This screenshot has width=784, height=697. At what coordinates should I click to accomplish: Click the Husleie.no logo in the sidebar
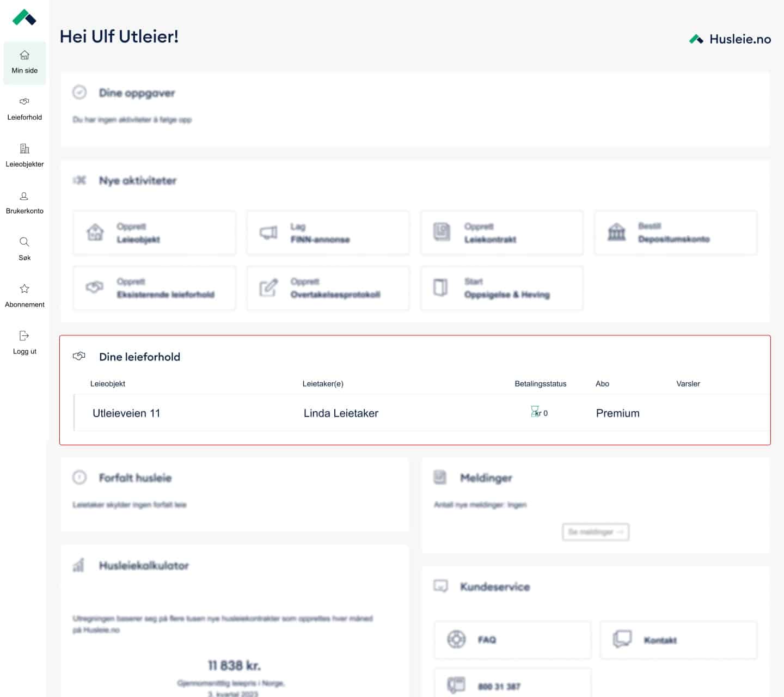(x=24, y=17)
